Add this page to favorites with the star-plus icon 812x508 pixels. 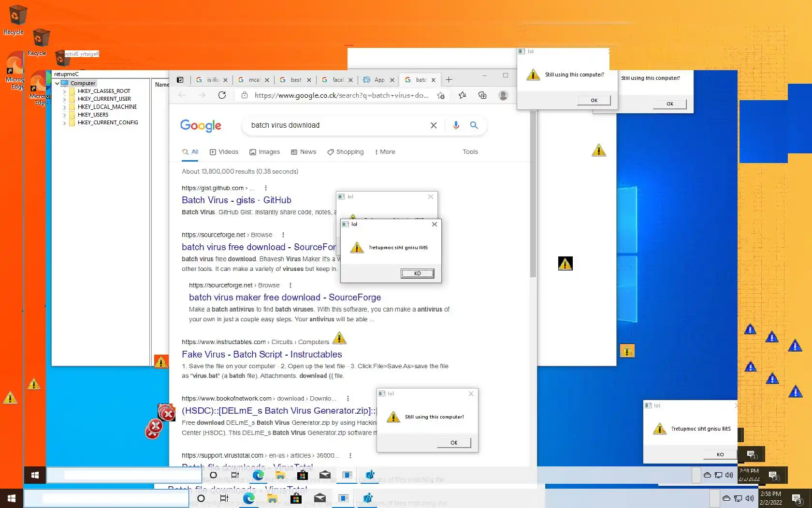pos(441,95)
